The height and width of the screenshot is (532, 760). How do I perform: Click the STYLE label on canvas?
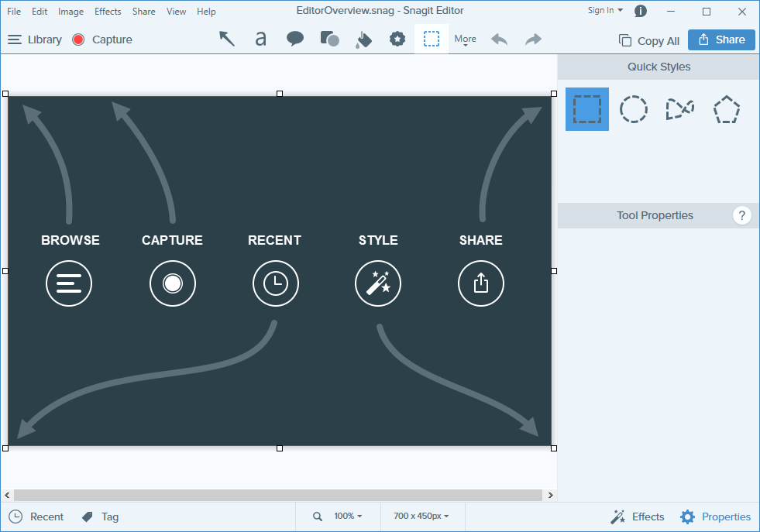point(378,240)
